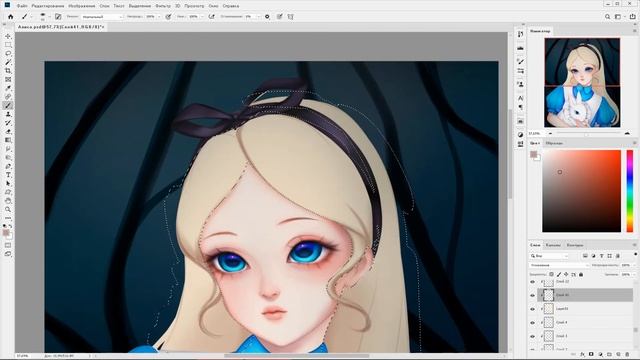640x360 pixels.
Task: Add a layer mask
Action: (x=591, y=354)
